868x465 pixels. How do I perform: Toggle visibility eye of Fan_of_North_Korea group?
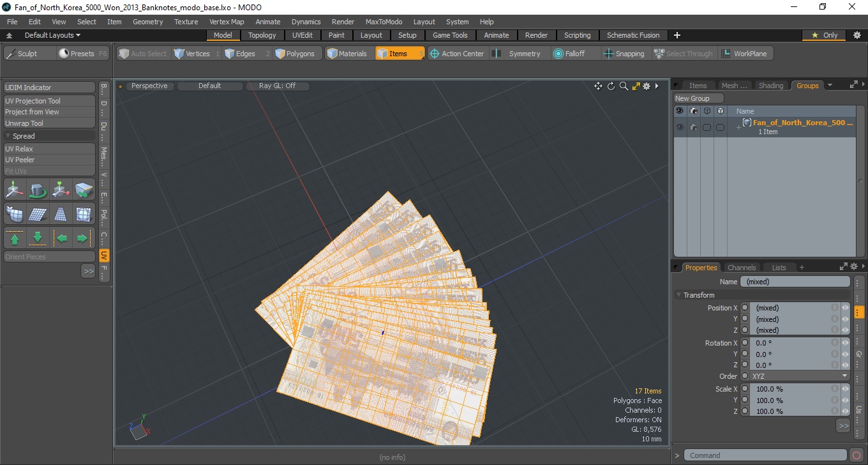tap(680, 127)
